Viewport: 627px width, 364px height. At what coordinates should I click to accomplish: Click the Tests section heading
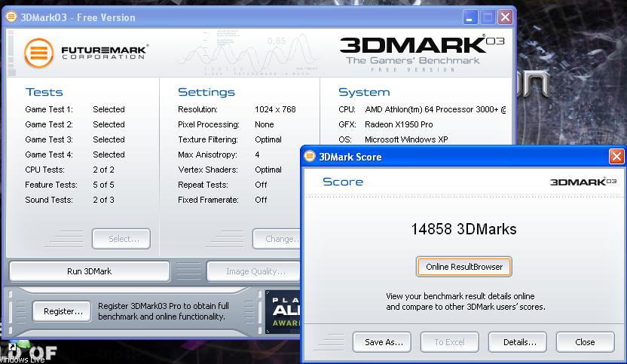[44, 92]
